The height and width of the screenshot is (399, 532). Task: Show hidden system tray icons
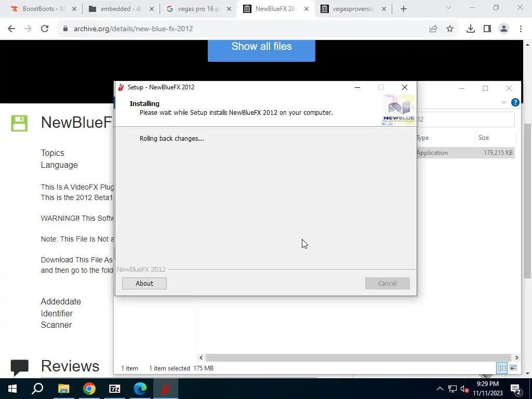pos(440,389)
